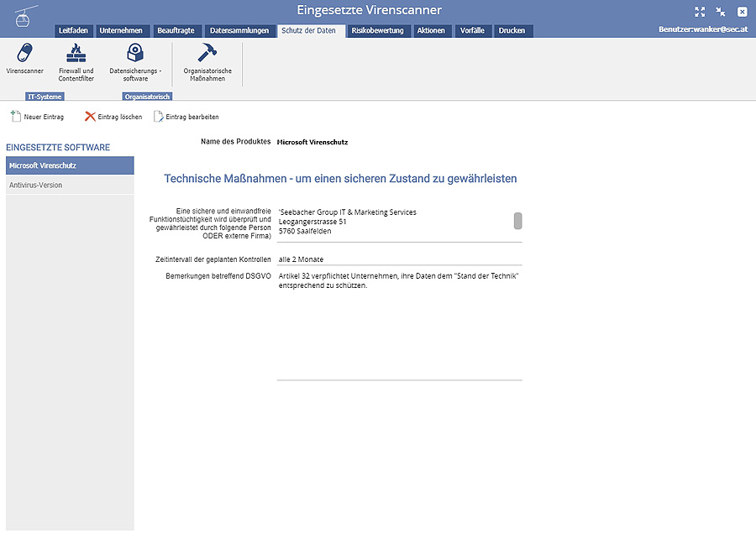Image resolution: width=756 pixels, height=544 pixels.
Task: Click the shrink window arrows icon
Action: (721, 12)
